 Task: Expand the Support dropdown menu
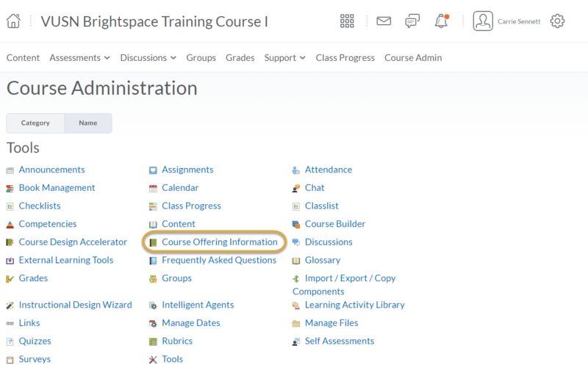point(284,58)
